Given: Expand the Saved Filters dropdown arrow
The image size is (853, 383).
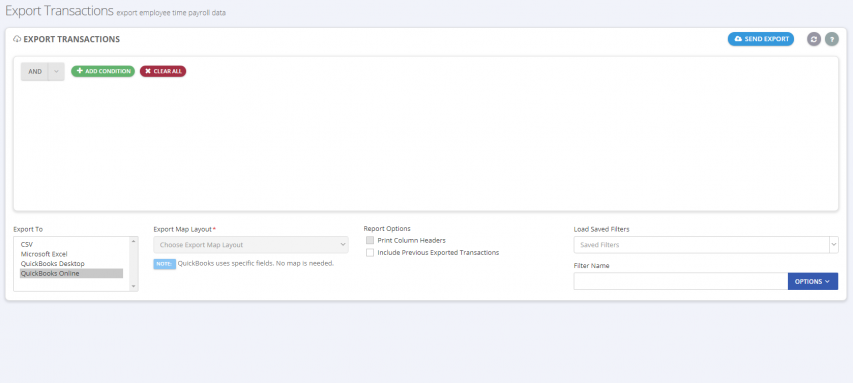Looking at the screenshot, I should point(834,245).
